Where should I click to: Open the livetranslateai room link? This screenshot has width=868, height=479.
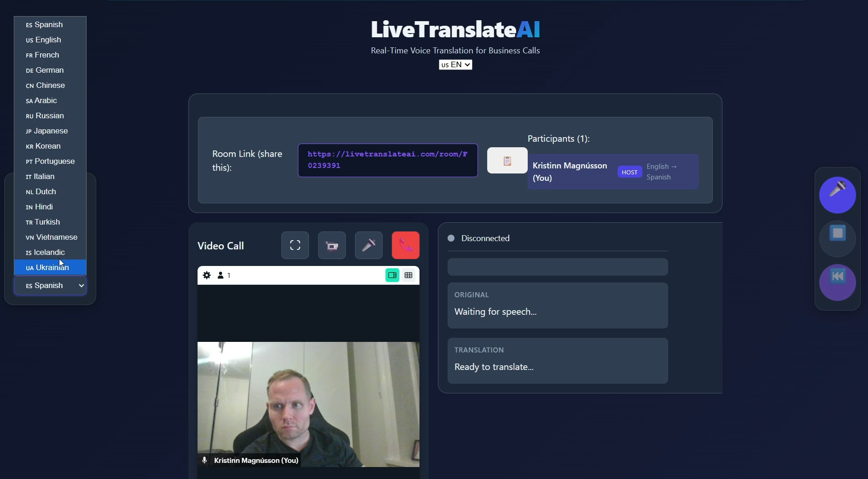coord(387,160)
